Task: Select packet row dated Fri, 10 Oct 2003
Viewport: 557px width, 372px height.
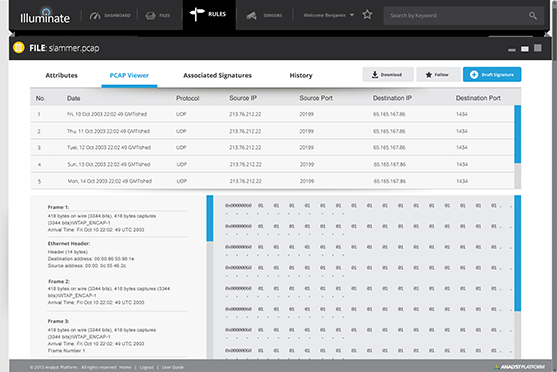Action: point(272,114)
